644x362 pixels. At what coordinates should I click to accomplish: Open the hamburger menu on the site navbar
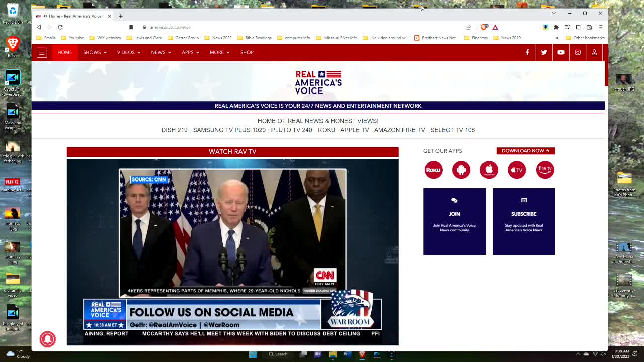click(42, 52)
